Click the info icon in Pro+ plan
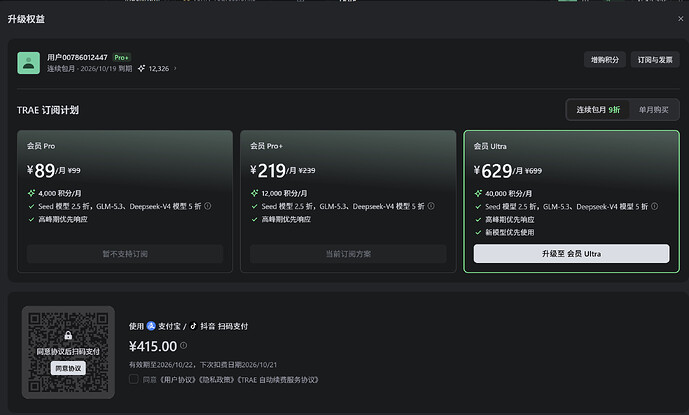Viewport: 689px width, 415px height. click(x=431, y=206)
